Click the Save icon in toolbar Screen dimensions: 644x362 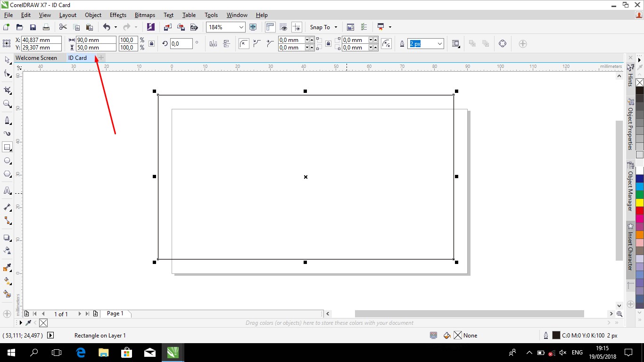[x=33, y=27]
